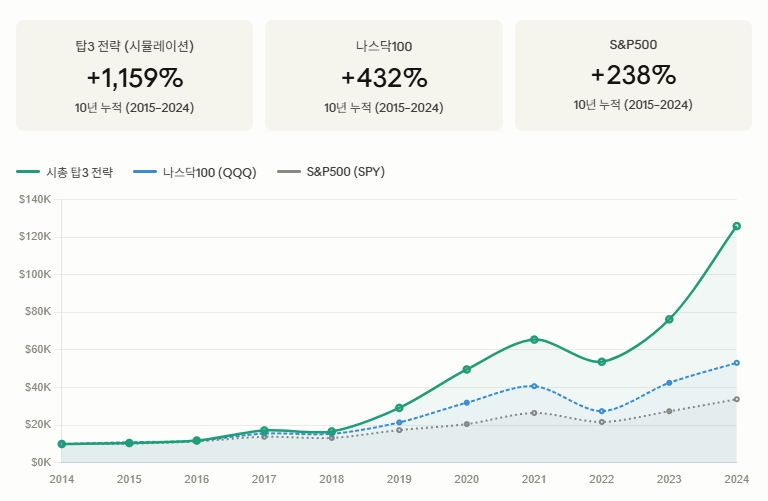Select the S&P500 +238% summary card

click(633, 75)
